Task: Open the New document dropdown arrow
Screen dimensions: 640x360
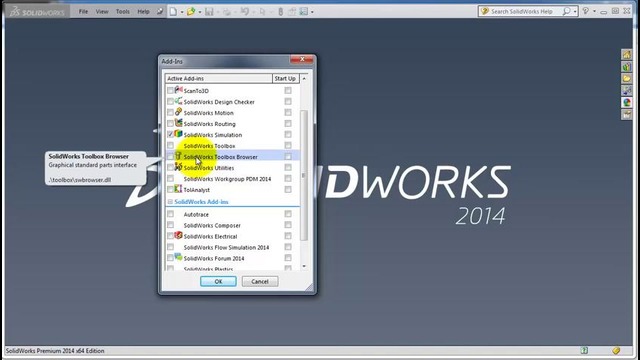Action: coord(182,12)
